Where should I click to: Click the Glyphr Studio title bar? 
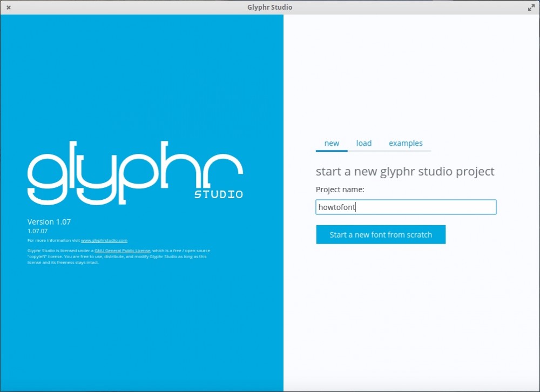pos(270,7)
